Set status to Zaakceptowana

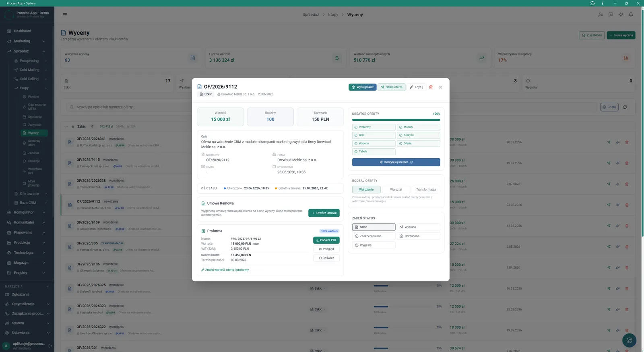tap(374, 236)
